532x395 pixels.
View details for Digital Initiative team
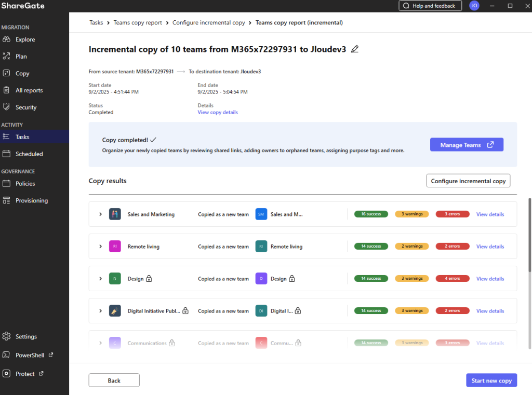pos(490,311)
